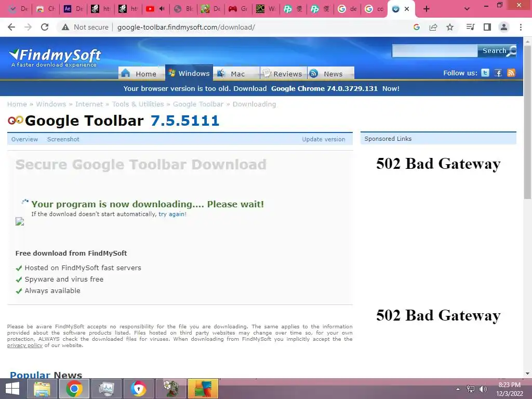Click the Google Toolbar breadcrumb link

pyautogui.click(x=198, y=104)
